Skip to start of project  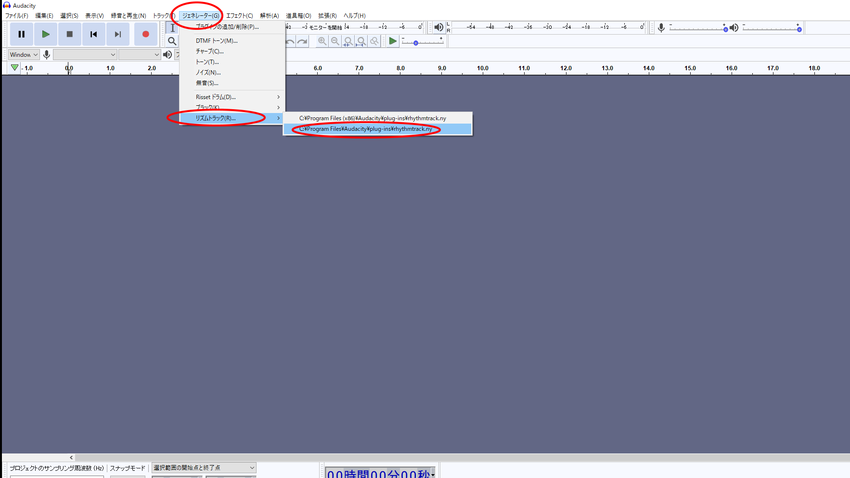pos(94,34)
